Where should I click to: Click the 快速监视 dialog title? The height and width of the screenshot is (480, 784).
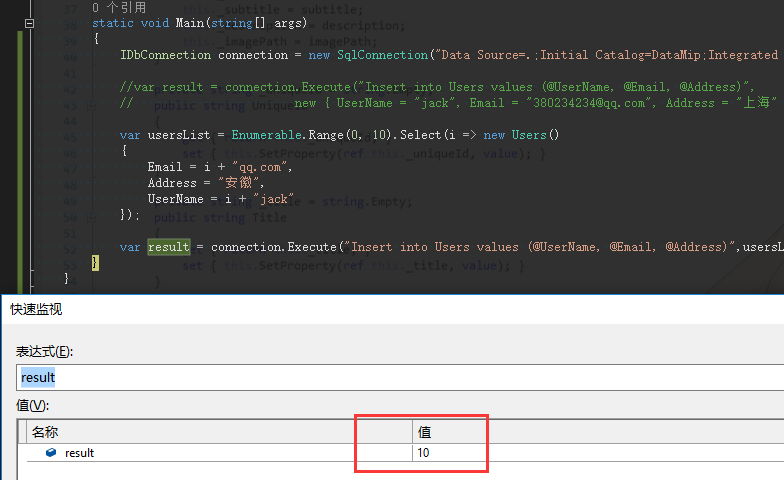(36, 310)
